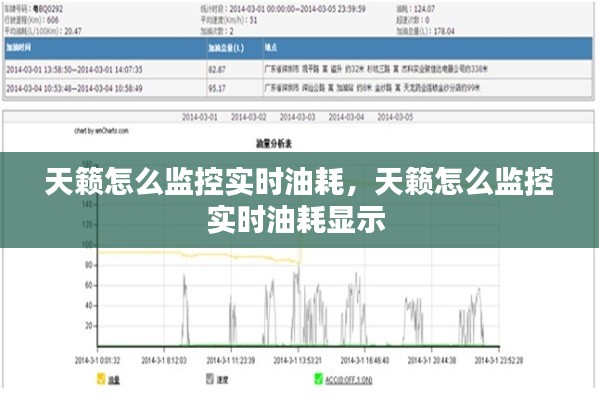Click the x-axis label 2014-3-1 8:12:03
Screen dimensions: 599x400
point(164,360)
